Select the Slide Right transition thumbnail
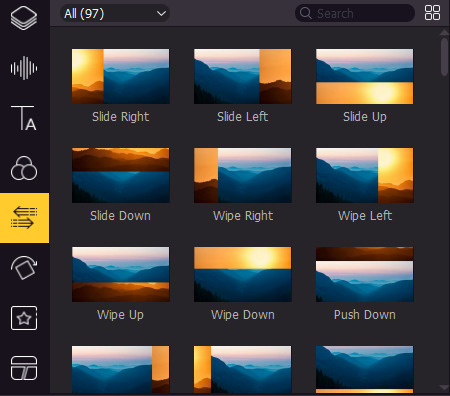The image size is (450, 396). 120,76
